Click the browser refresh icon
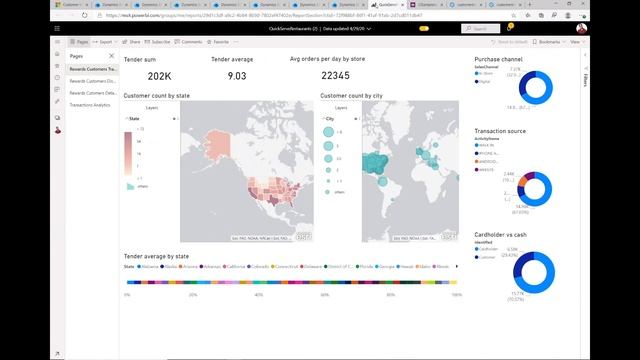Screen dimensions: 640x360 point(84,16)
